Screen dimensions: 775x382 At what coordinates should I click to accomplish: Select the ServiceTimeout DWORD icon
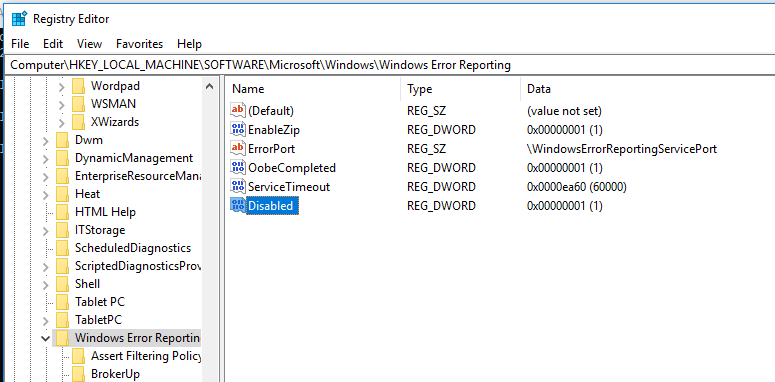[238, 186]
